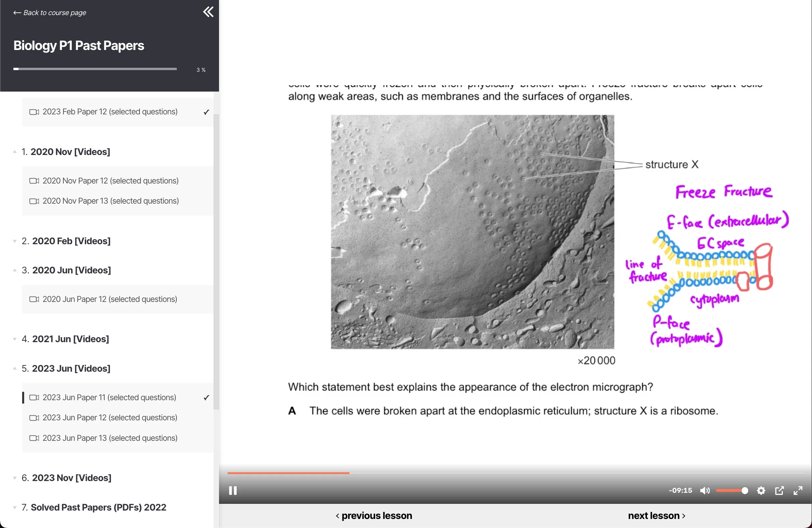Mute the video volume speaker icon
Screen dimensions: 812x528
click(705, 490)
